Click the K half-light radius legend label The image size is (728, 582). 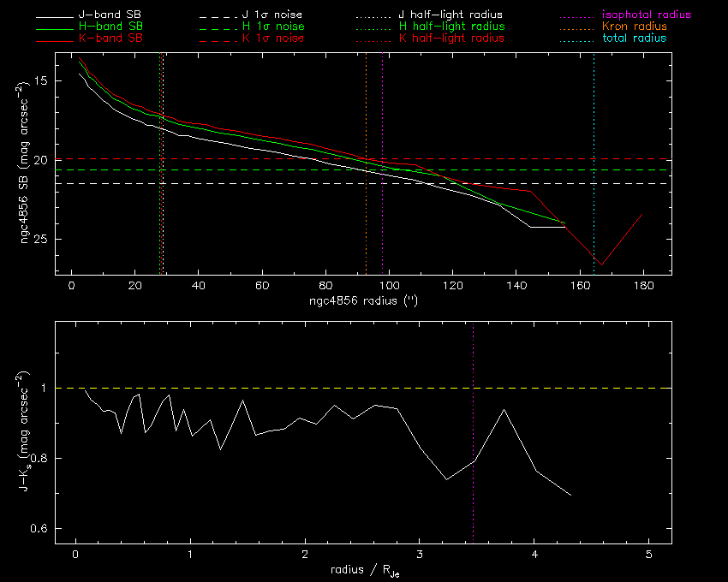(451, 39)
